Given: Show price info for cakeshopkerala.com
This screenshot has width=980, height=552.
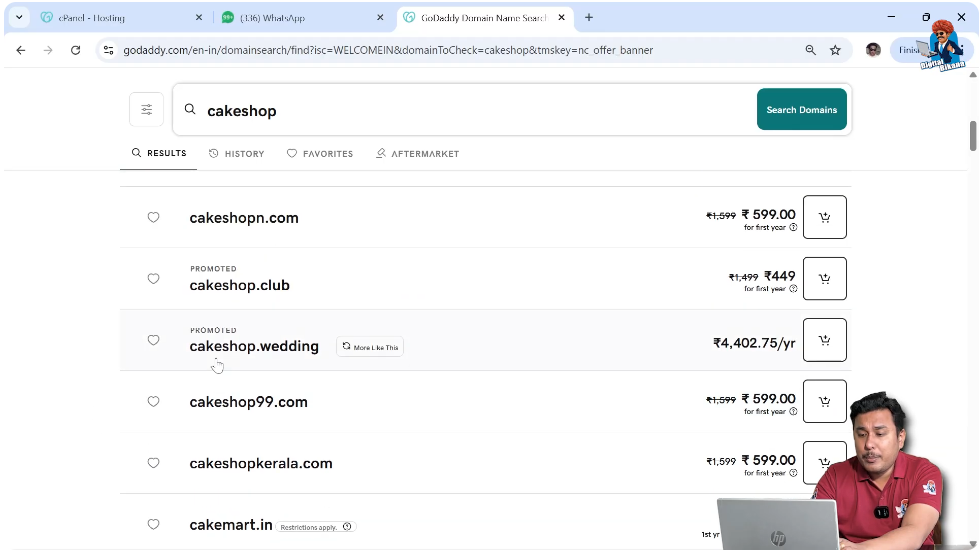Looking at the screenshot, I should 793,473.
